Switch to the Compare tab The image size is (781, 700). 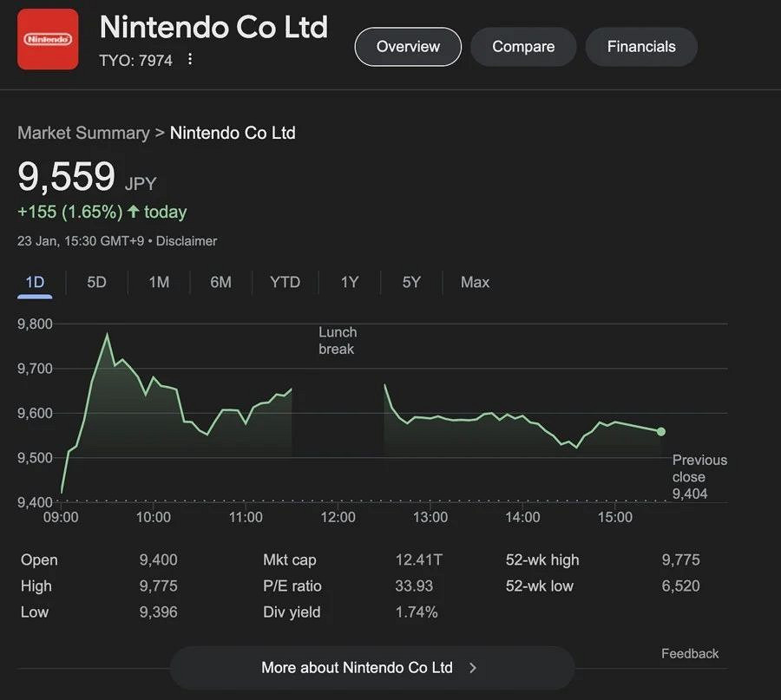[523, 47]
